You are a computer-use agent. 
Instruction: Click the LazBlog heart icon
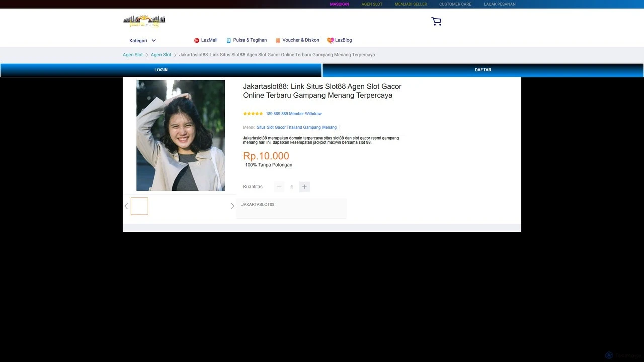(330, 40)
